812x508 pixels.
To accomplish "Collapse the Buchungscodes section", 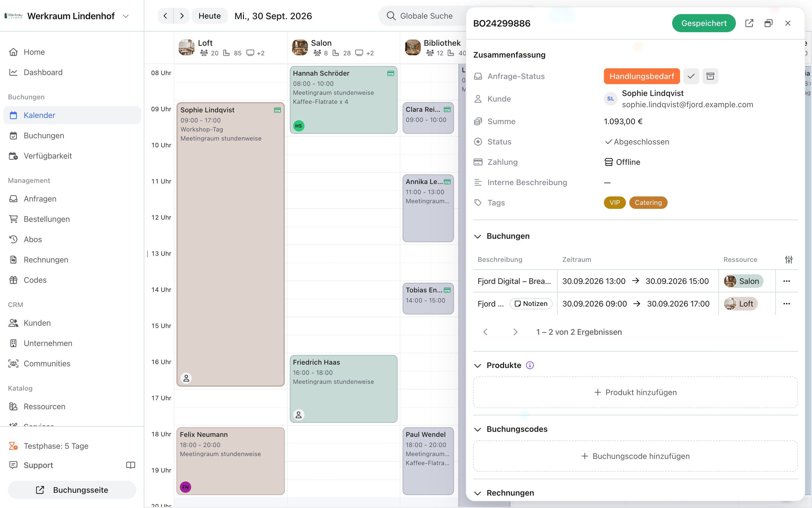I will pos(477,429).
